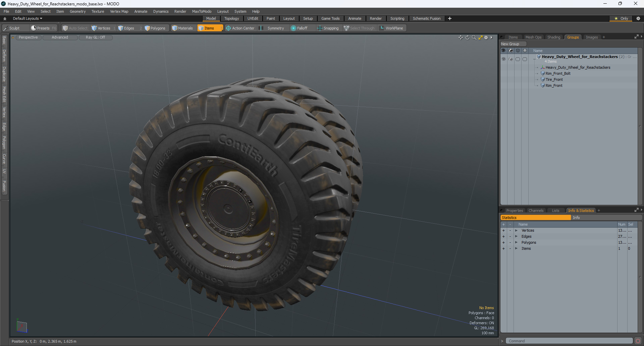The image size is (644, 346).
Task: Open the WorkPlane menu
Action: pos(391,28)
